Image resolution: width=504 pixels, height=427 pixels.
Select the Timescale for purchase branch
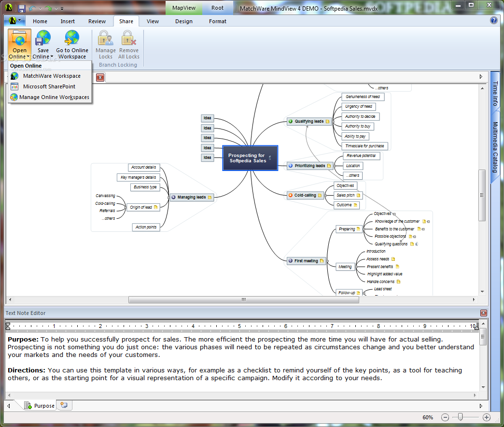click(x=365, y=146)
